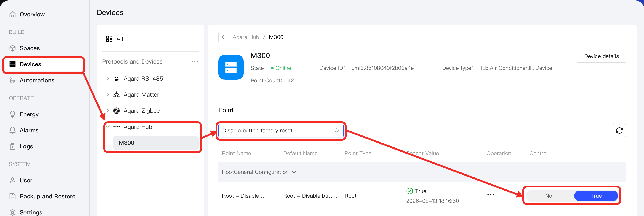Image resolution: width=644 pixels, height=216 pixels.
Task: Set control toggle to True
Action: [x=596, y=196]
